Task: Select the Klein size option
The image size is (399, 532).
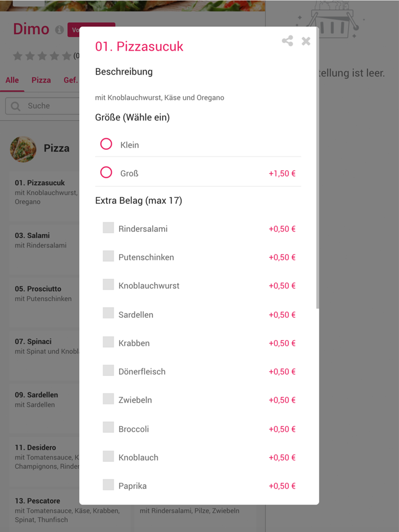Action: click(106, 144)
